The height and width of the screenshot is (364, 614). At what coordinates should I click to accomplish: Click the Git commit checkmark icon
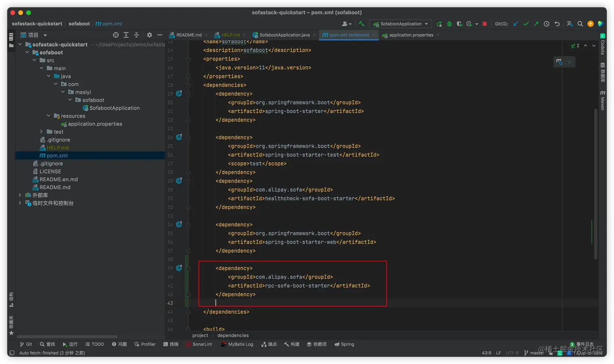[526, 24]
